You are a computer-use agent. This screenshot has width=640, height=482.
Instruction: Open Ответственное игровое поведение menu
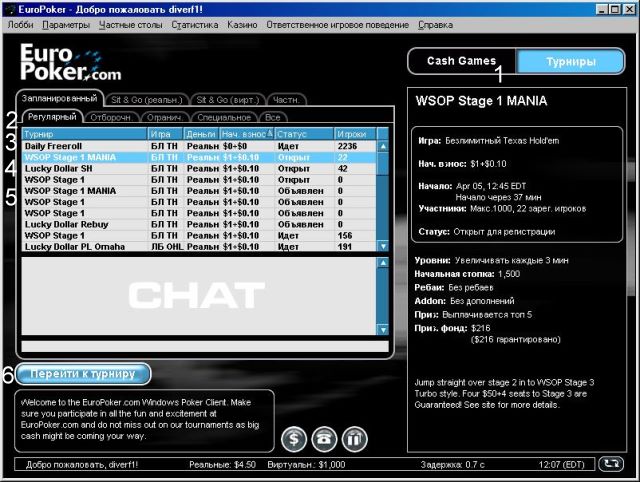tap(338, 25)
